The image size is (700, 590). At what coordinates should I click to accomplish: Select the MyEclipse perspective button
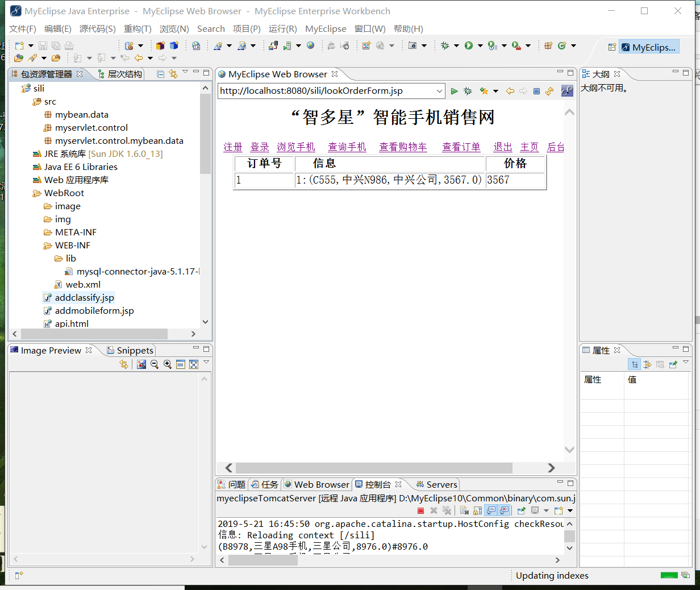(x=648, y=47)
